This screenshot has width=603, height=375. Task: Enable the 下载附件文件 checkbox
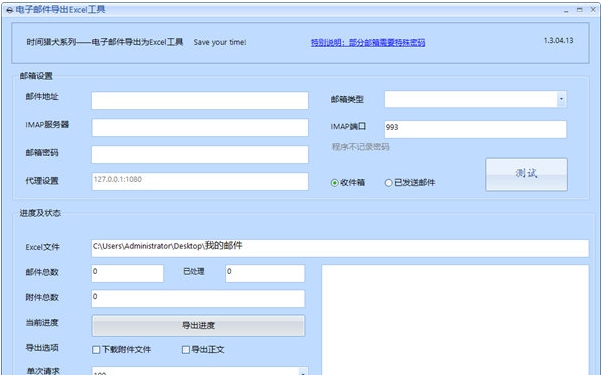tap(96, 350)
